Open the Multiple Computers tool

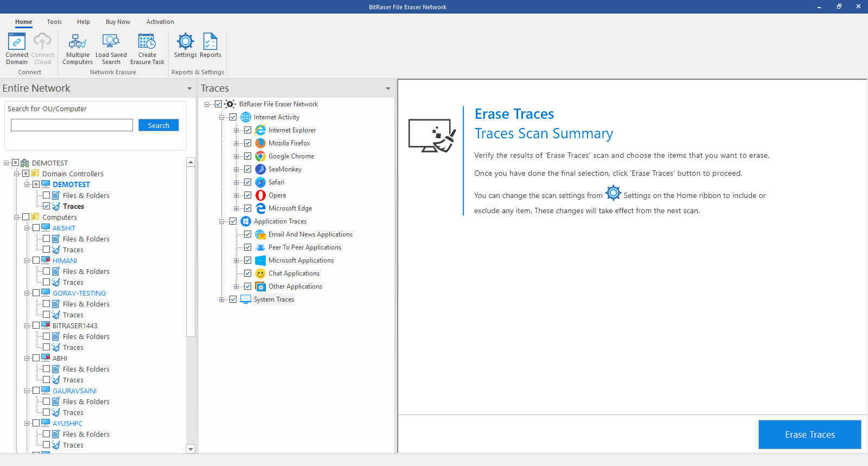click(78, 42)
